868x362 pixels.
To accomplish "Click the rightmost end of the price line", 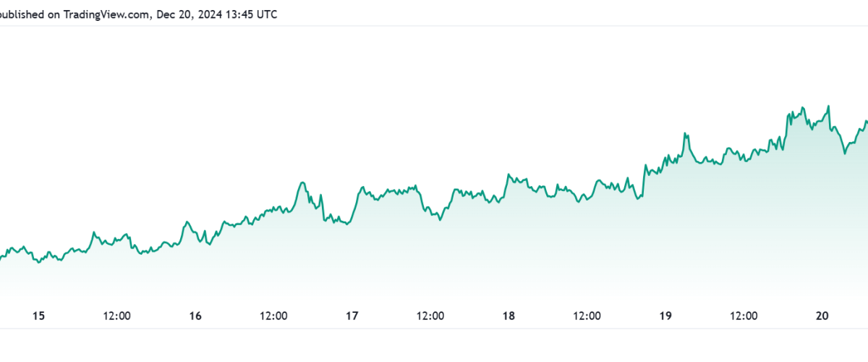I will (867, 122).
